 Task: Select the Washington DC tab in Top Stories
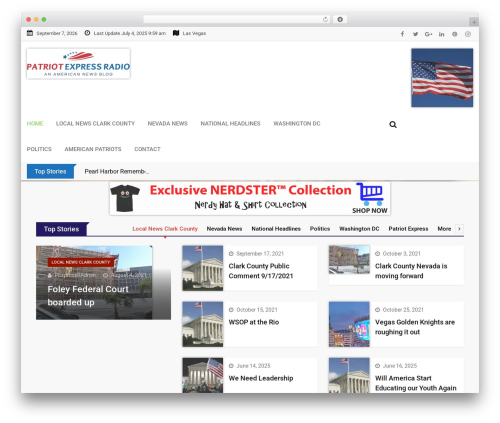tap(359, 229)
